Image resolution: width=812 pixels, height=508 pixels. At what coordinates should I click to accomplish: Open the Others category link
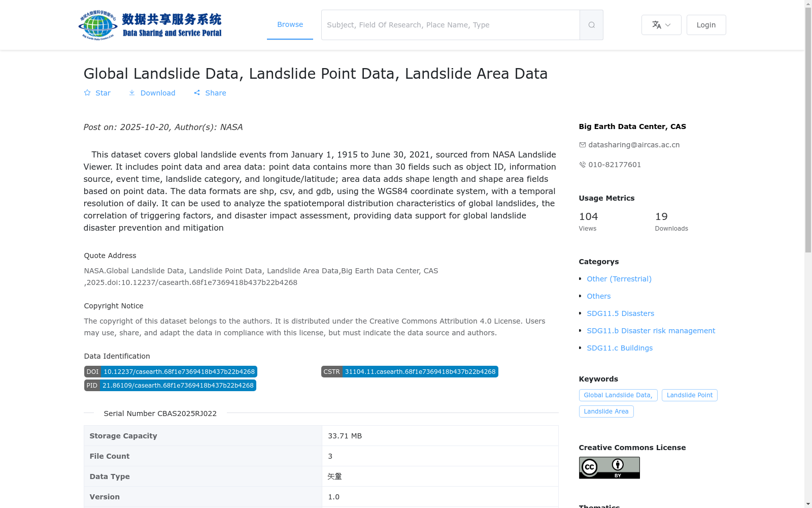pos(599,296)
